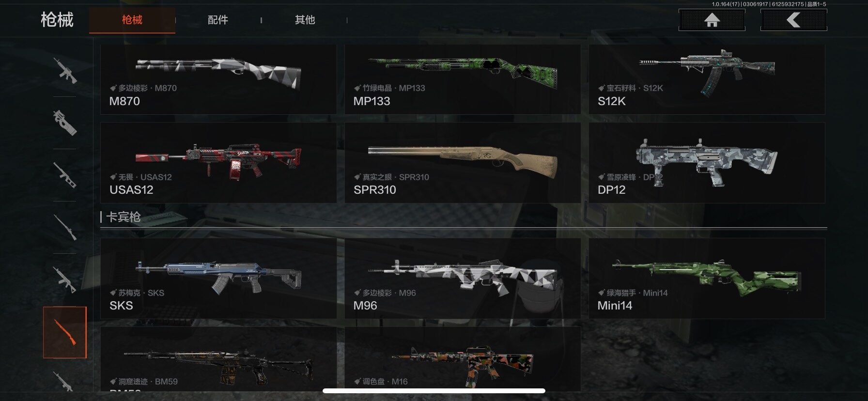Switch to the 配件 tab

point(217,20)
